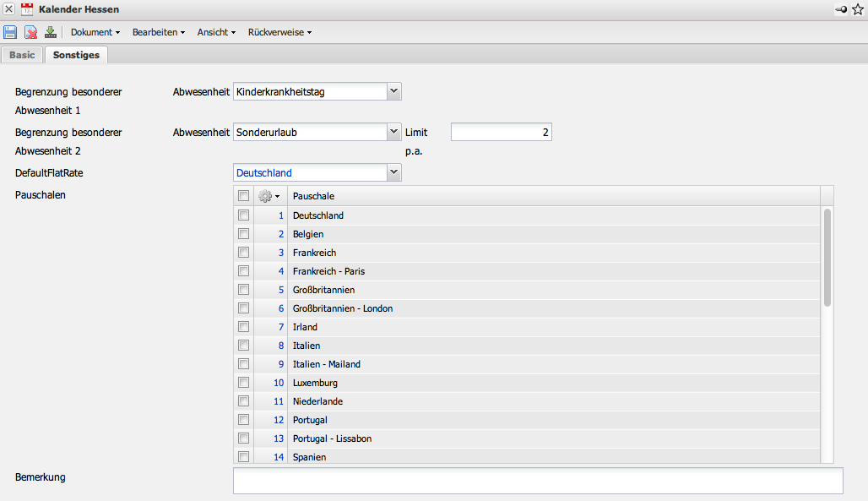Switch to the Basic tab

[x=22, y=55]
